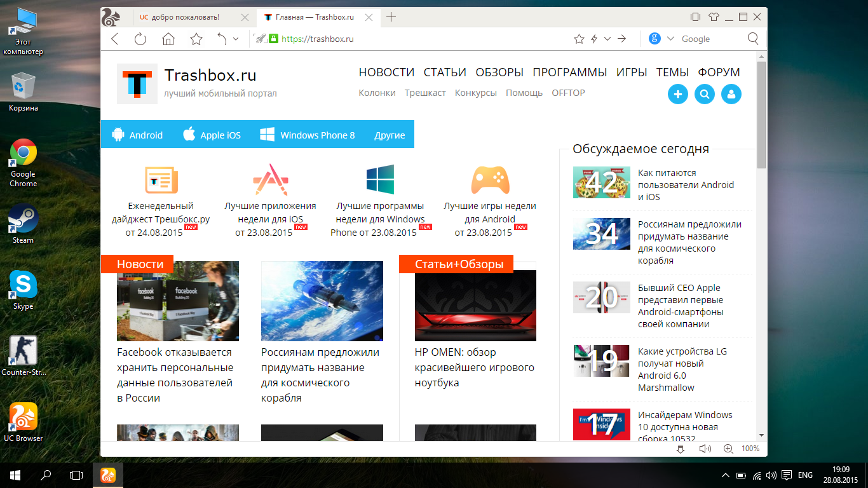Open the Google search engine dropdown
The image size is (868, 488).
click(670, 39)
